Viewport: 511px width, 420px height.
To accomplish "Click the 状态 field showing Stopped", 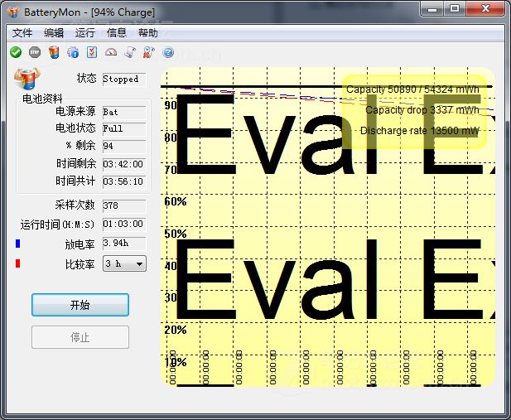I will (124, 80).
